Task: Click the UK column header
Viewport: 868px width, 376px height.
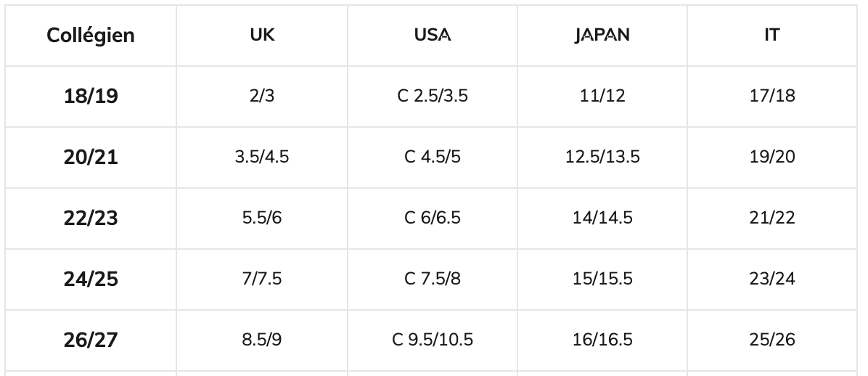Action: coord(262,36)
